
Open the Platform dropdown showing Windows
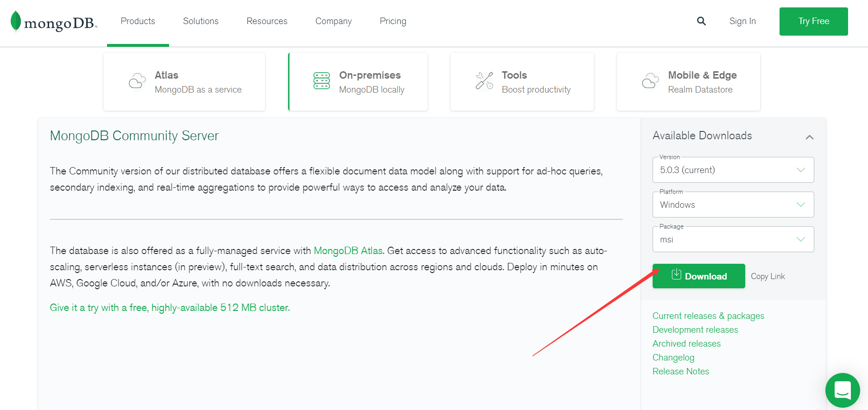733,205
